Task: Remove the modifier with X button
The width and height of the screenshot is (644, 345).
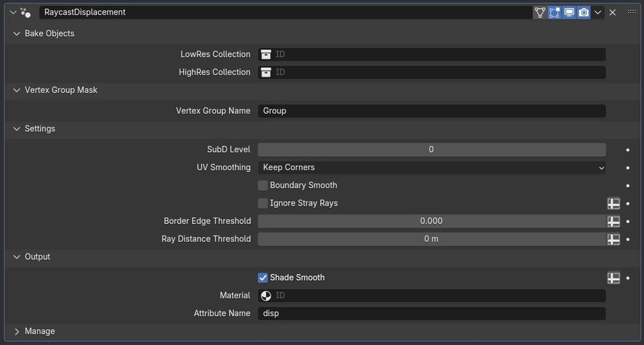Action: click(x=613, y=12)
